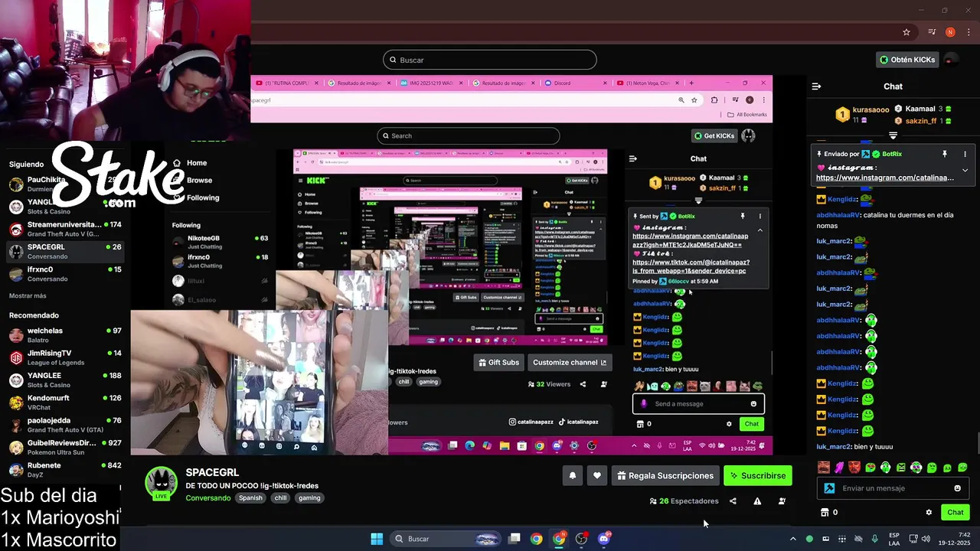Open Discord from the taskbar
Viewport: 980px width, 551px height.
coord(604,539)
